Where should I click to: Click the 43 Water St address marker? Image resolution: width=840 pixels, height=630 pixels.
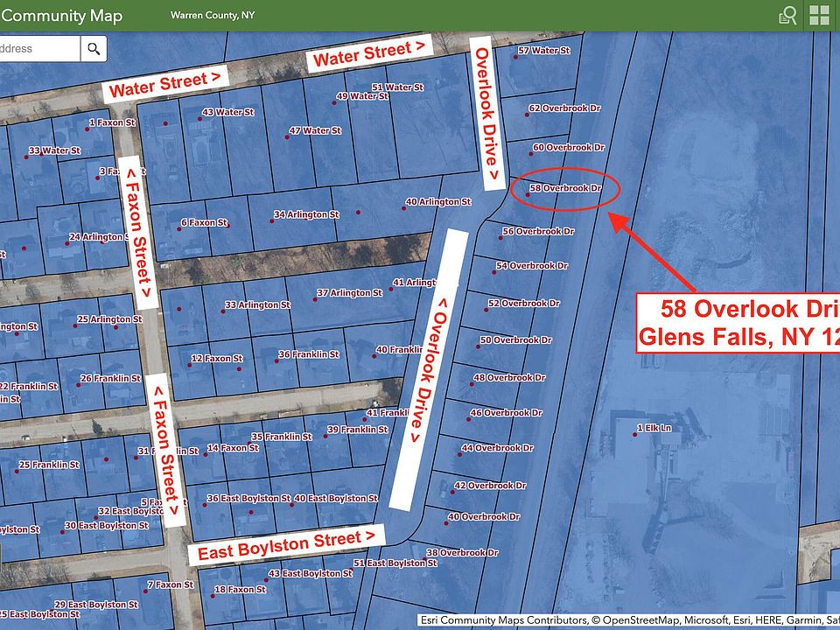pyautogui.click(x=199, y=113)
